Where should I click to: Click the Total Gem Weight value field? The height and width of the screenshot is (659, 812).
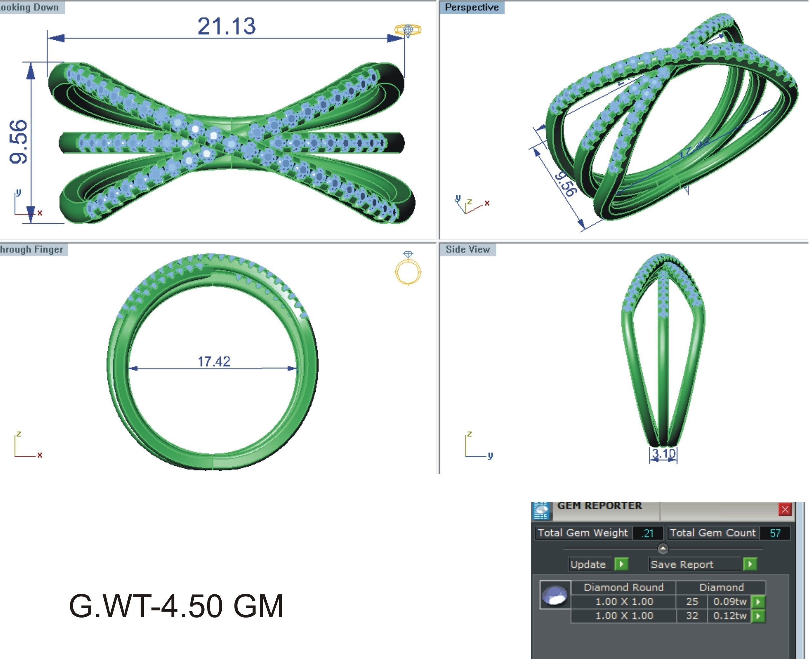click(647, 533)
